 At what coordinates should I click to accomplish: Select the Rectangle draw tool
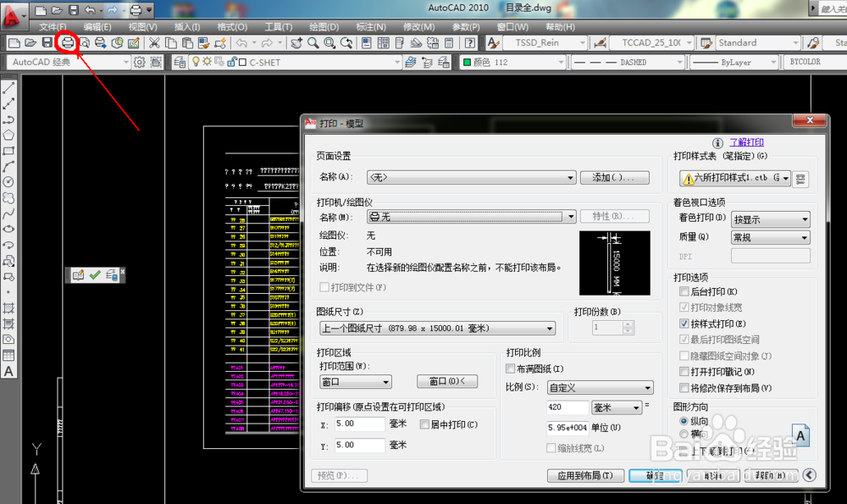point(8,151)
